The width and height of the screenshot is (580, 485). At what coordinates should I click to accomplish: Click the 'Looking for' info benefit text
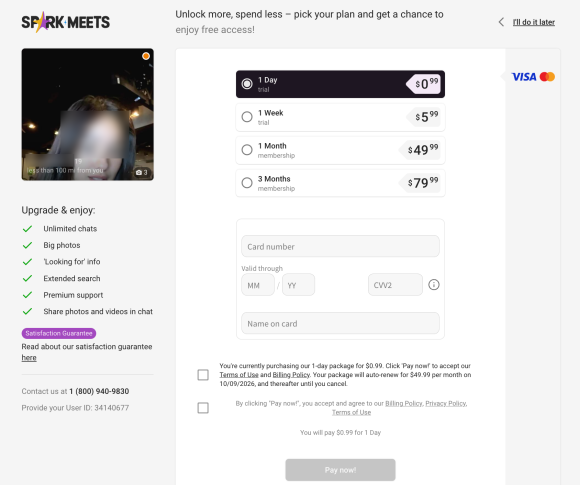[72, 262]
